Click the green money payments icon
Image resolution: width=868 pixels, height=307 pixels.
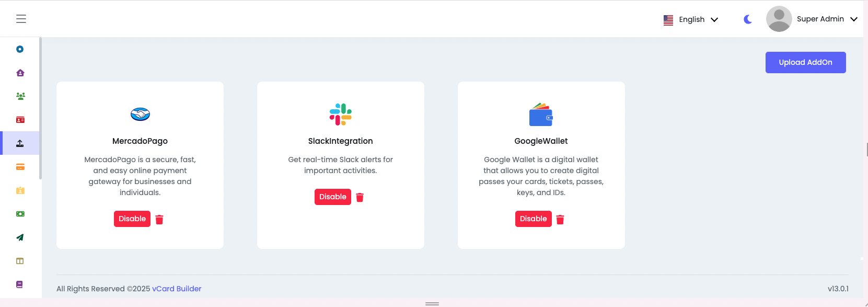19,214
